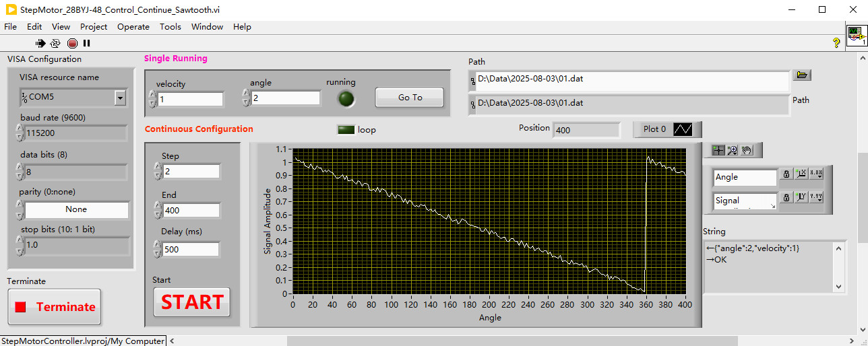This screenshot has width=868, height=346.
Task: Toggle the Angle axis autoscale lock
Action: click(x=786, y=174)
